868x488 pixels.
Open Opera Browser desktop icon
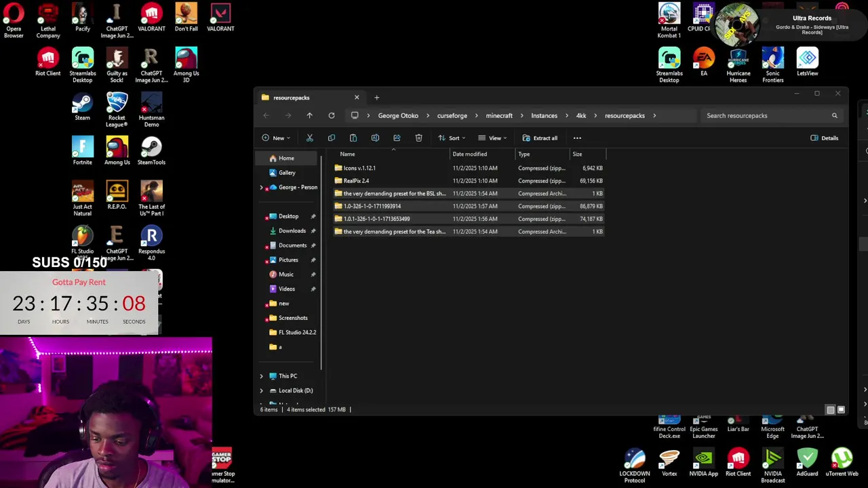click(14, 21)
